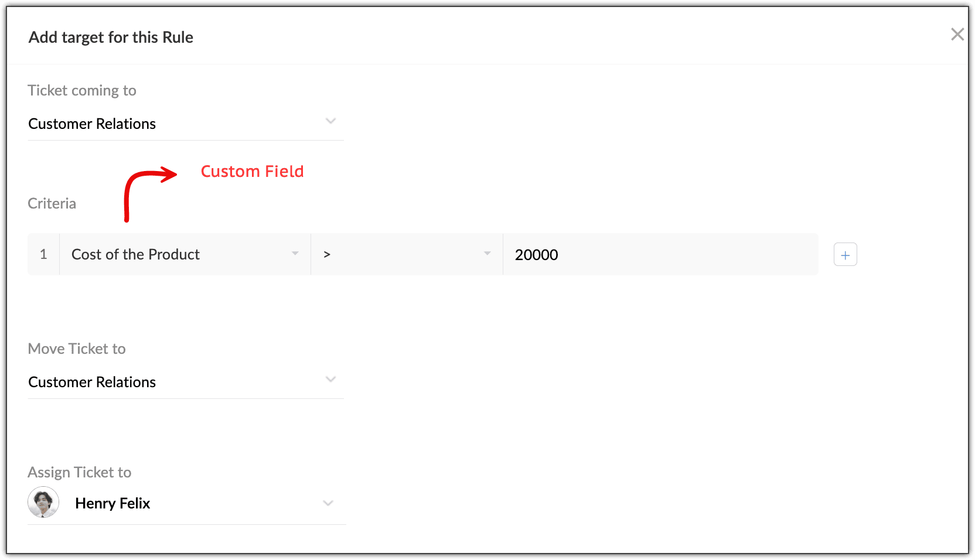
Task: Click the Add target for this Rule title
Action: click(111, 37)
